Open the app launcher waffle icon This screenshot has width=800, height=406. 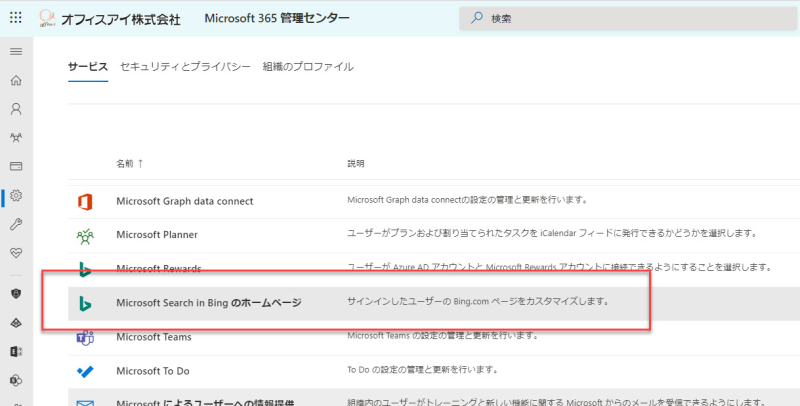tap(16, 18)
